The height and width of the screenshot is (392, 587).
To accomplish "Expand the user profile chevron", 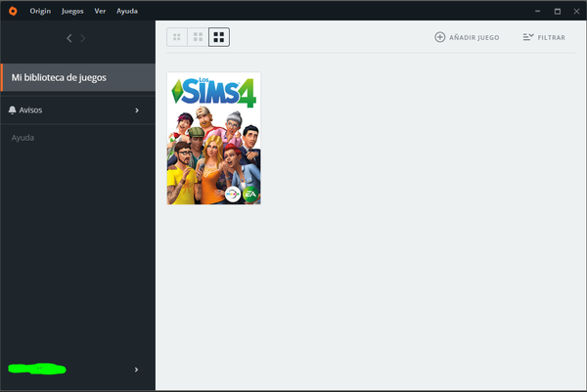I will [136, 370].
